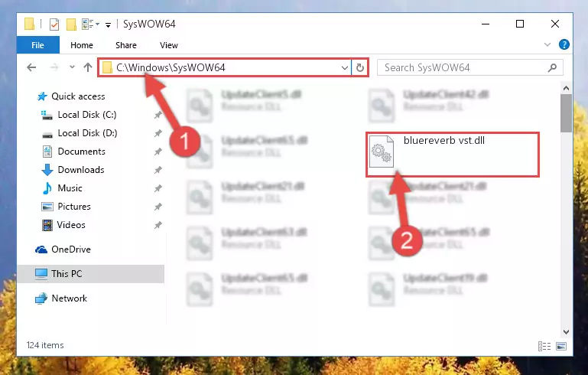This screenshot has height=375, width=588.
Task: Click the address bar path C:\Windows\SysWOW64
Action: click(171, 67)
